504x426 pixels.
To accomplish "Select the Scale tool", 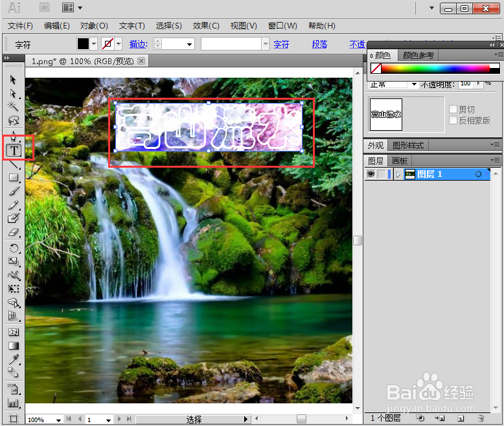I will pos(13,261).
